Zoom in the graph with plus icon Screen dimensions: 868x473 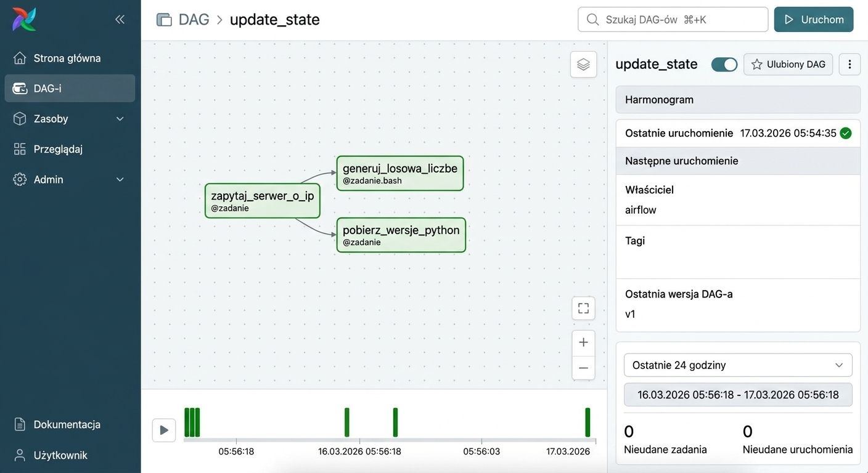coord(583,342)
